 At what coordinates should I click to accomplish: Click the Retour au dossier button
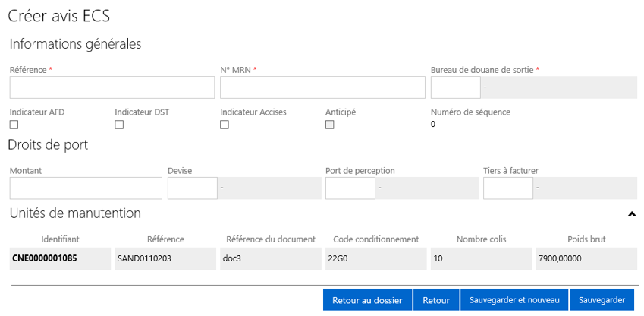click(x=367, y=300)
